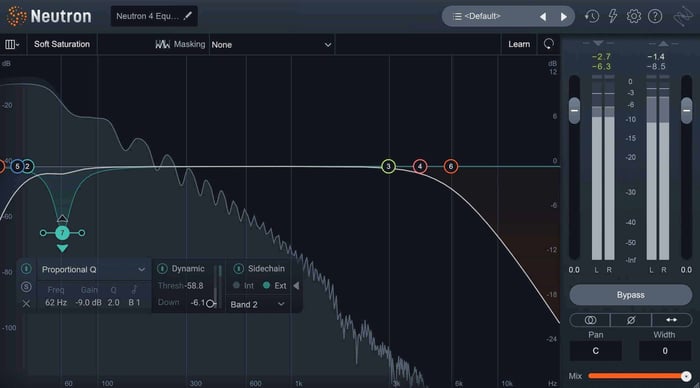Screen dimensions: 700x388
Task: Click the input peak readout -2.7
Action: [601, 57]
